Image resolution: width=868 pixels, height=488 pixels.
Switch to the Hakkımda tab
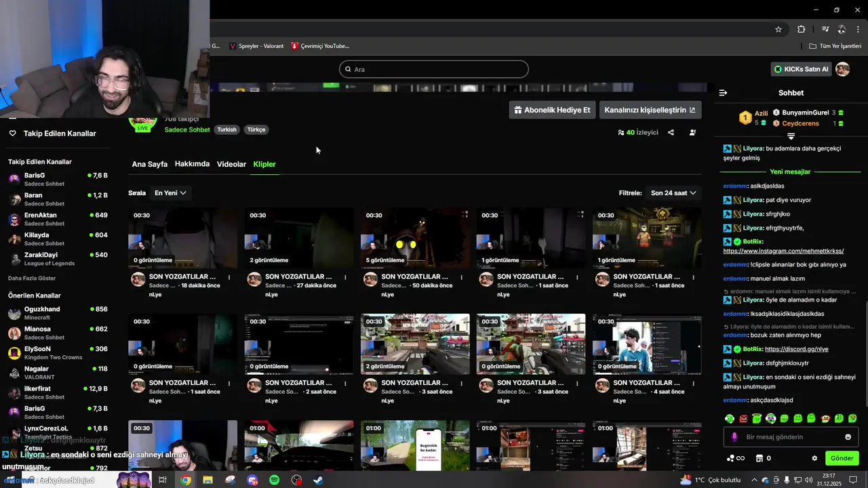[x=192, y=164]
